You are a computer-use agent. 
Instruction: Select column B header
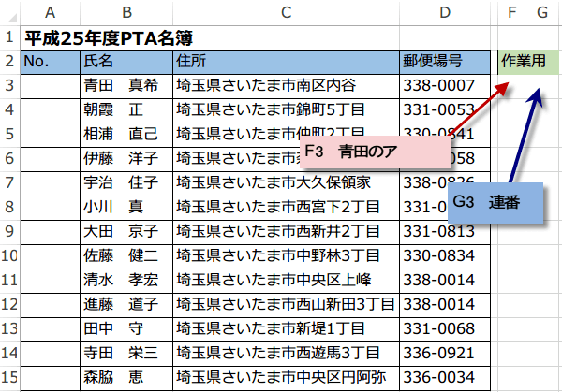pyautogui.click(x=126, y=12)
